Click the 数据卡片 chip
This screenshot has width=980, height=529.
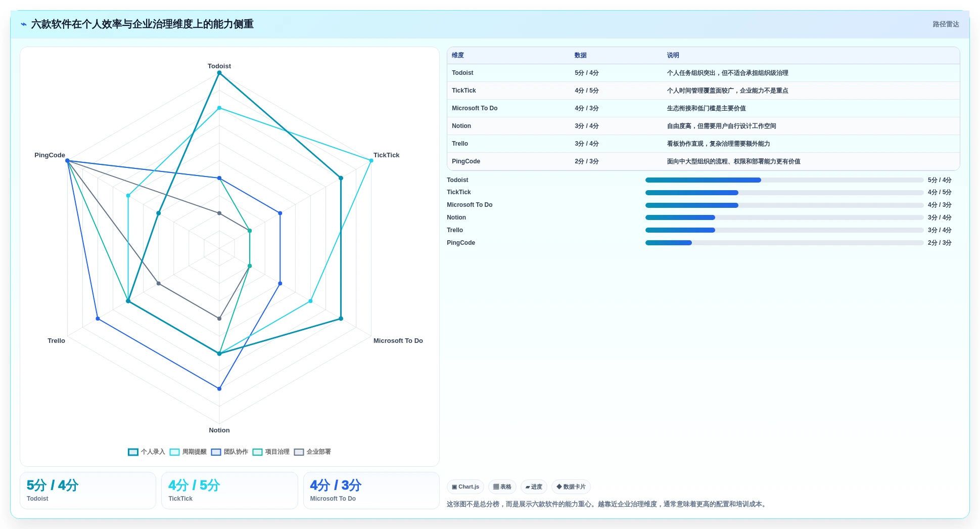tap(571, 487)
